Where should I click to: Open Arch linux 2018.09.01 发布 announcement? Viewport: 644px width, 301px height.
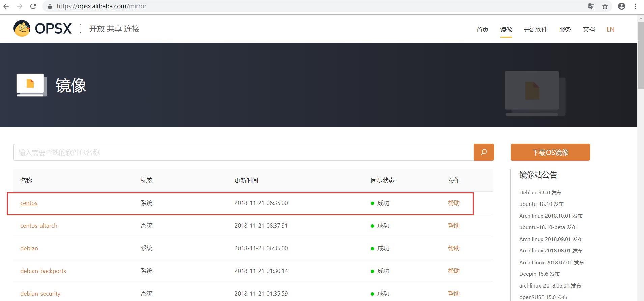coord(551,239)
